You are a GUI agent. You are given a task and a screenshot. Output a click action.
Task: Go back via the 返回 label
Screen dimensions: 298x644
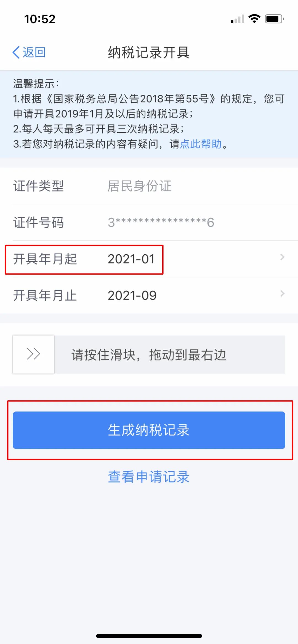[34, 52]
